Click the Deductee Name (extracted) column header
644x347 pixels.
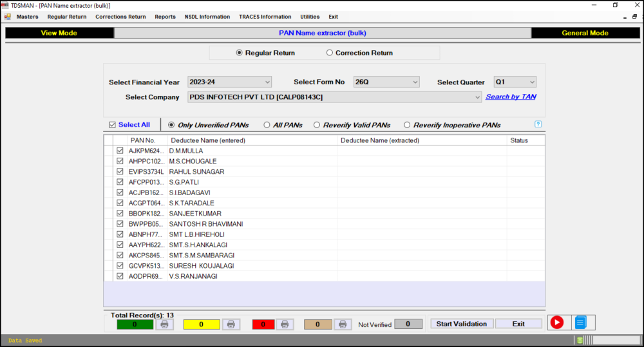point(422,140)
